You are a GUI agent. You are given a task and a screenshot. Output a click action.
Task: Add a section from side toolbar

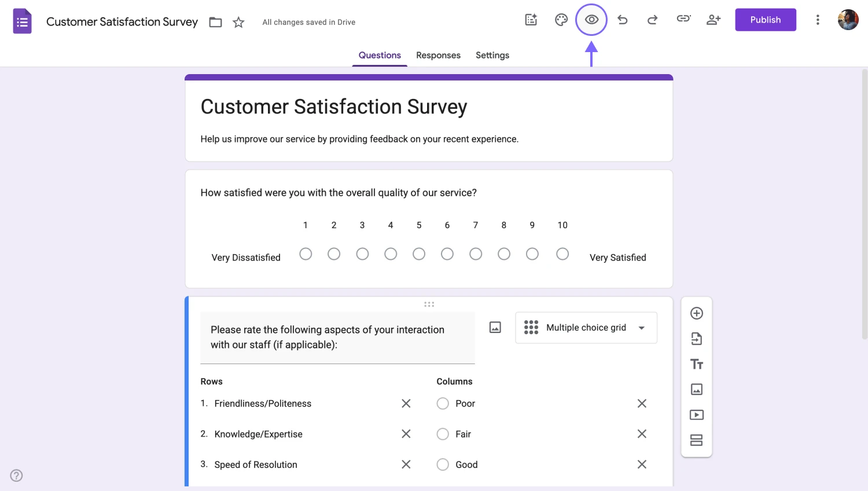(697, 441)
